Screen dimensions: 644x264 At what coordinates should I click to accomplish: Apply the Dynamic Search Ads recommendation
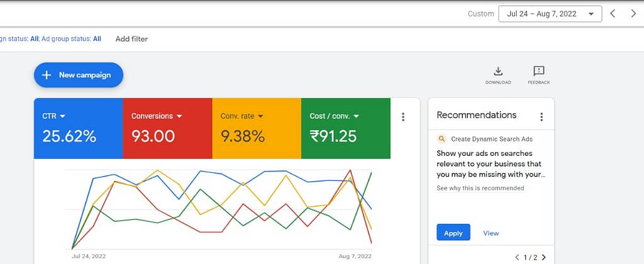[453, 233]
